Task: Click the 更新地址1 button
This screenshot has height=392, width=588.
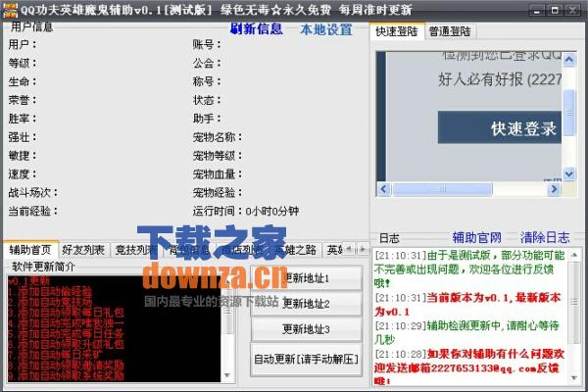Action: coord(306,278)
